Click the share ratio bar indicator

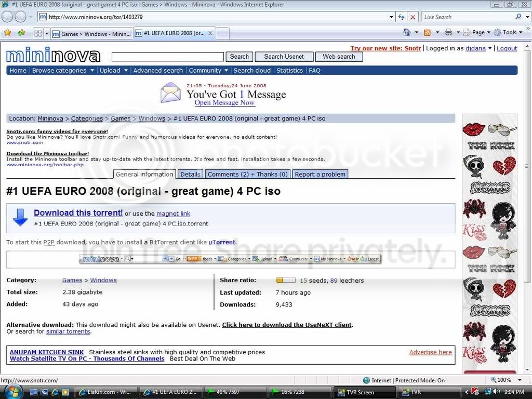(x=286, y=280)
